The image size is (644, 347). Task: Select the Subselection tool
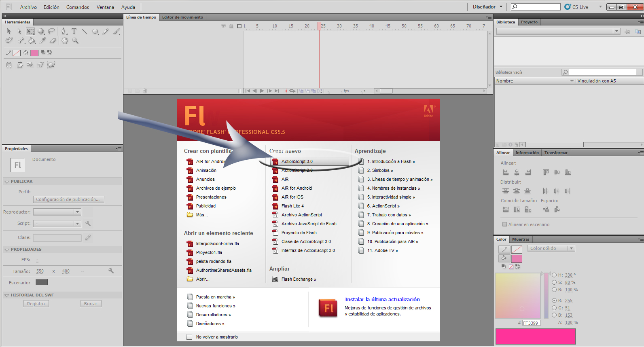(19, 31)
